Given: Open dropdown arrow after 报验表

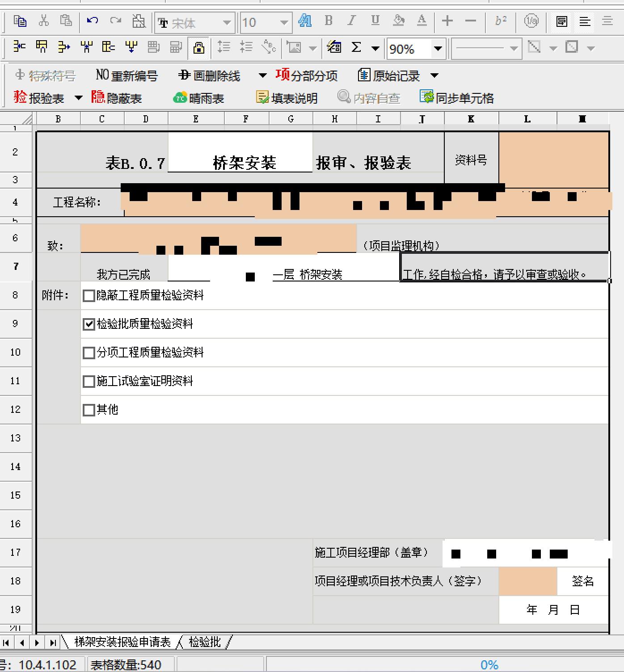Looking at the screenshot, I should (79, 98).
